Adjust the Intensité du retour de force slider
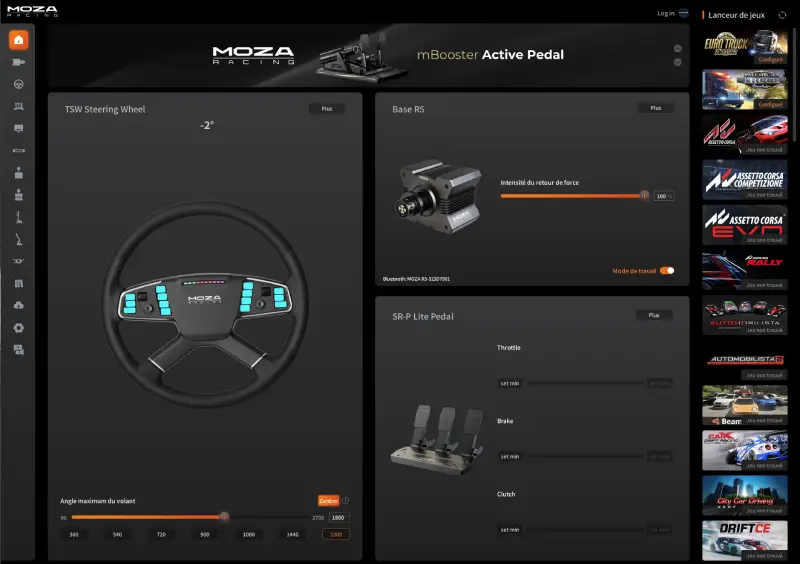This screenshot has width=800, height=564. (644, 195)
